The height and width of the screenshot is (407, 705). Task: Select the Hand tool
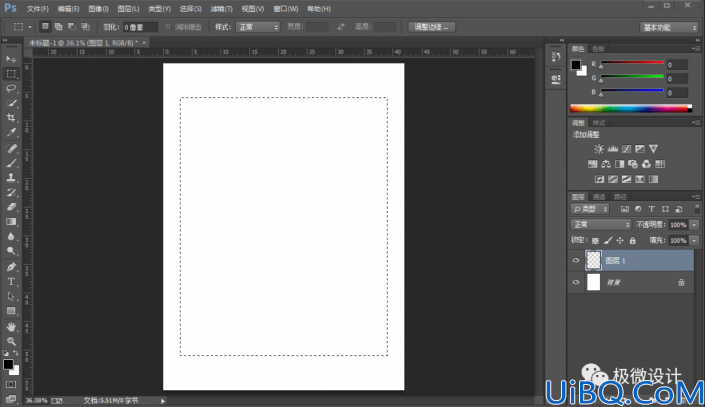(11, 326)
